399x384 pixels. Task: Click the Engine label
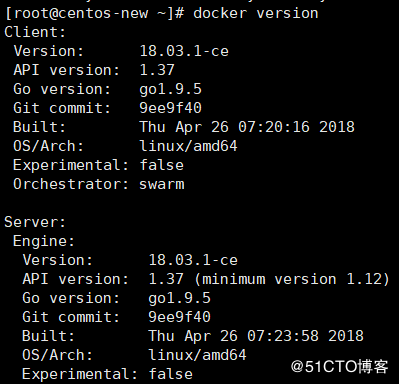(44, 241)
